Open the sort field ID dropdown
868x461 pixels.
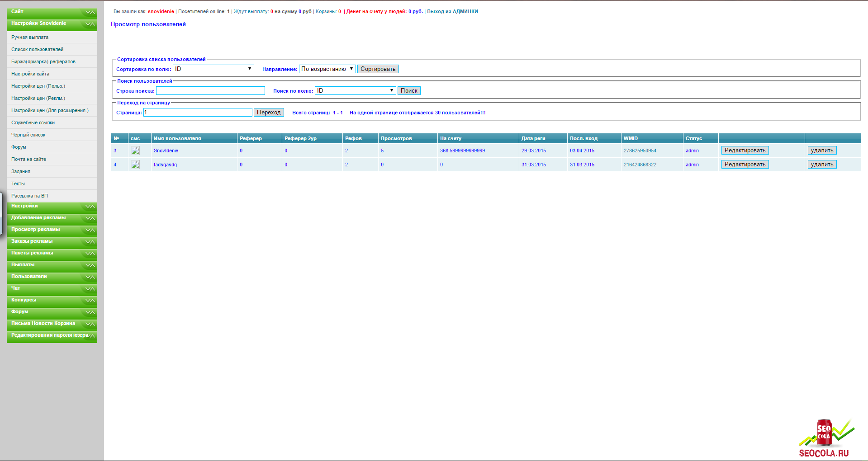click(213, 69)
